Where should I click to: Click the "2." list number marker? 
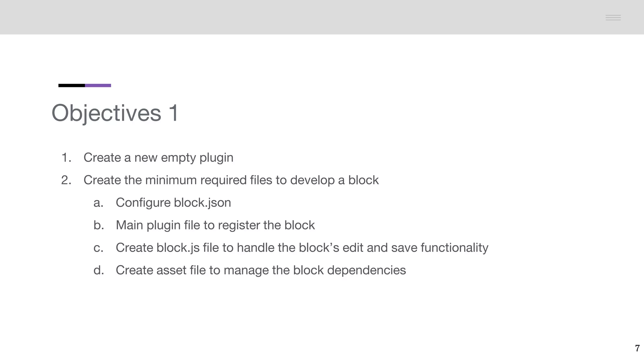coord(66,180)
